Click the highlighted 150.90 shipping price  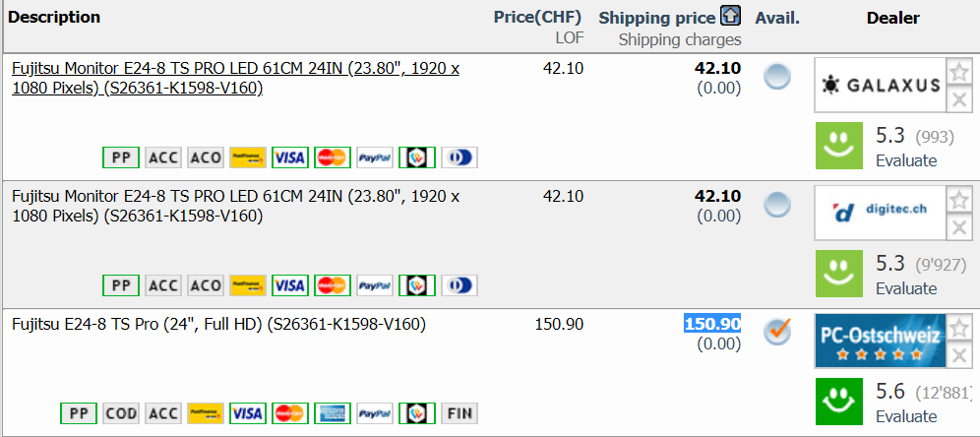[x=712, y=324]
